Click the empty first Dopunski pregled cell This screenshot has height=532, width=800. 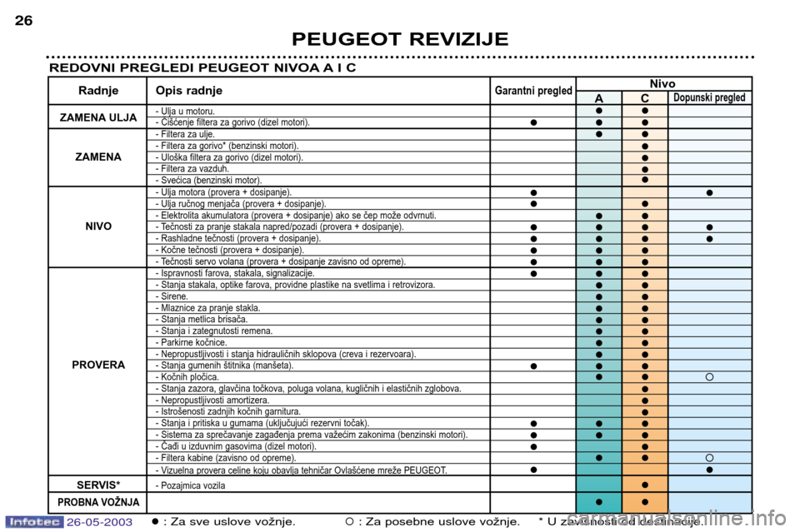pyautogui.click(x=709, y=110)
